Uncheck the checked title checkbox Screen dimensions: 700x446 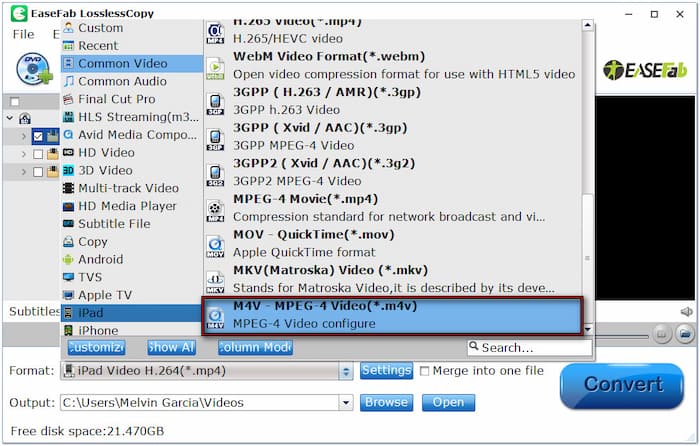38,136
